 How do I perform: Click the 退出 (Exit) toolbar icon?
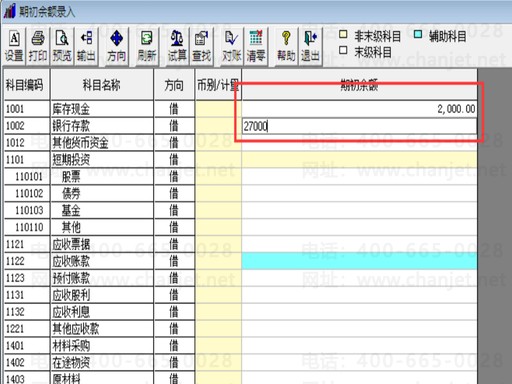click(x=310, y=47)
